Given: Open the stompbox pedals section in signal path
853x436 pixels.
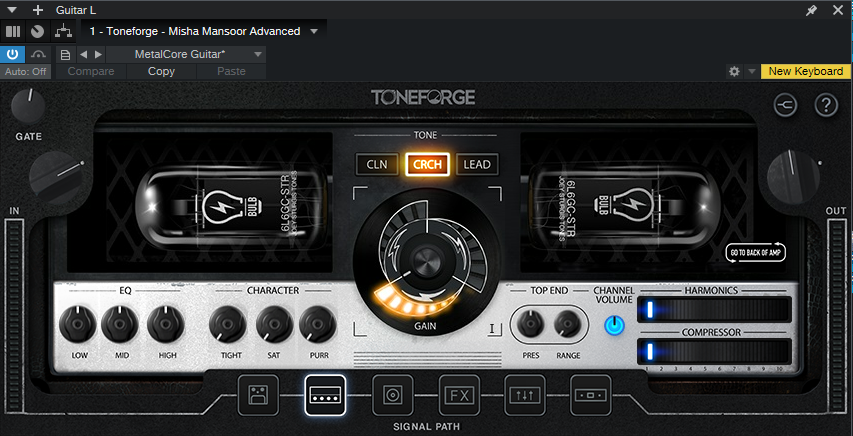Looking at the screenshot, I should coord(258,395).
